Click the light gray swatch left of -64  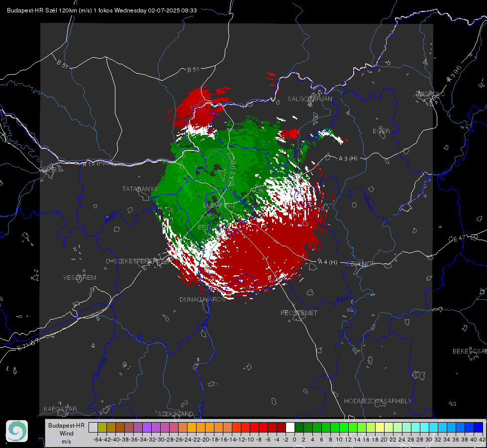(x=93, y=428)
